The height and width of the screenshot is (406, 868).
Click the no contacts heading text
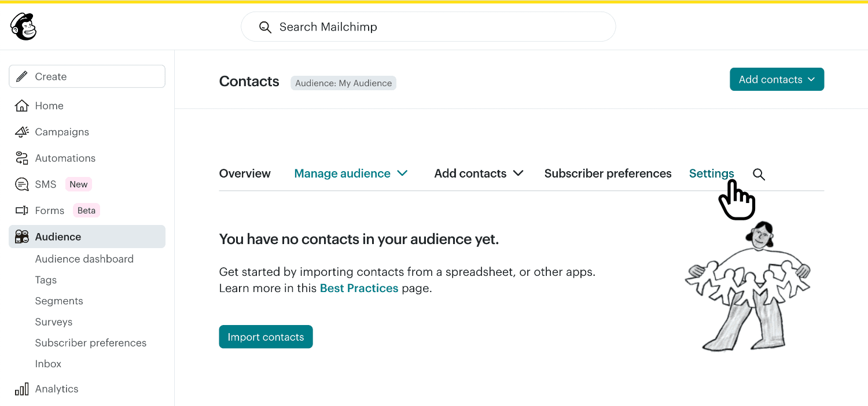click(359, 239)
